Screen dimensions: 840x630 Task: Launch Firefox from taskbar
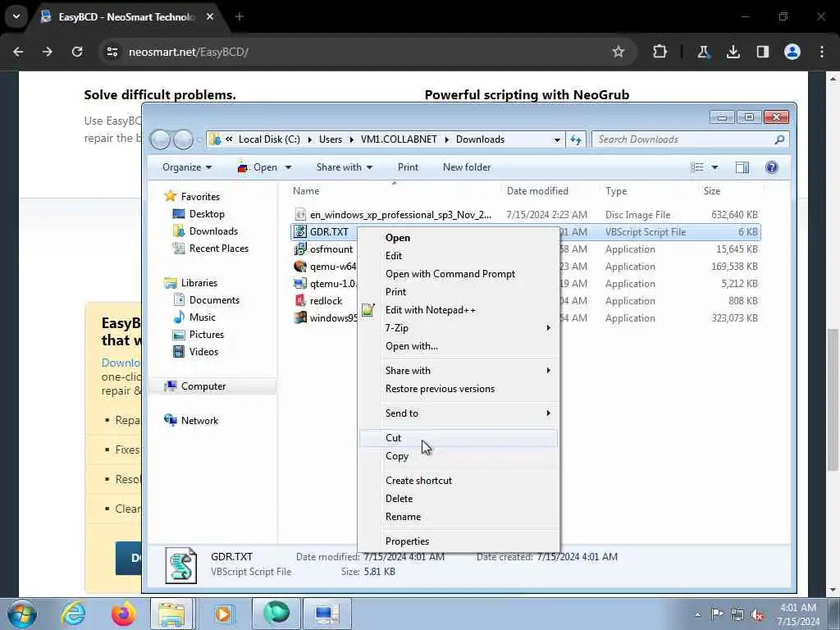123,614
